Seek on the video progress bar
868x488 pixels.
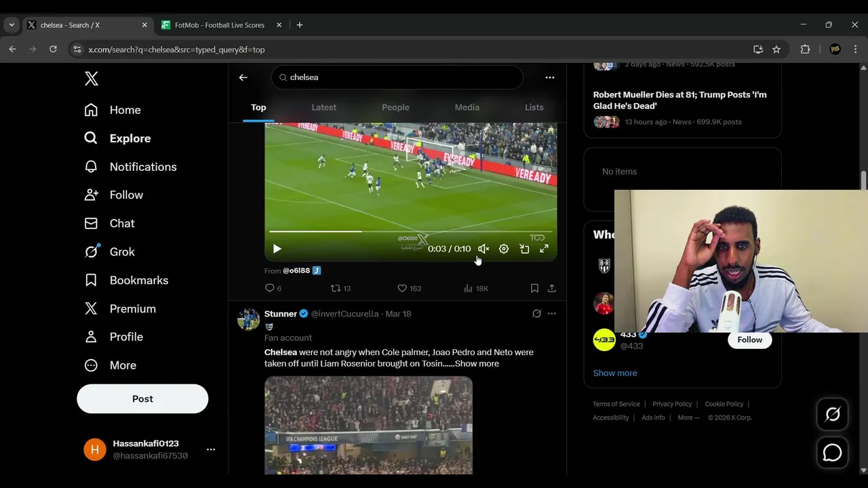(410, 232)
